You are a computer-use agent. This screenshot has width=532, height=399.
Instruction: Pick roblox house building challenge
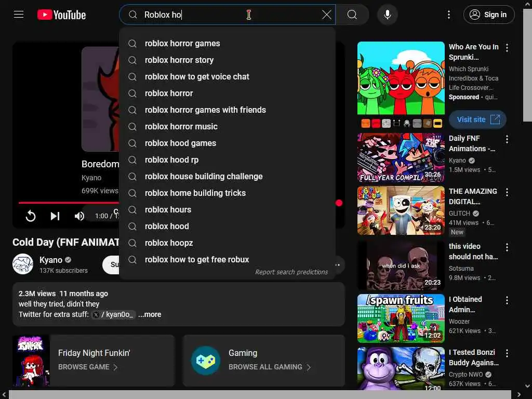pyautogui.click(x=228, y=177)
